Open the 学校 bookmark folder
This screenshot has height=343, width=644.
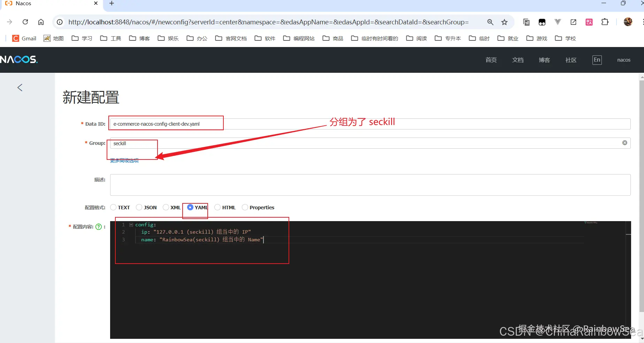tap(565, 38)
